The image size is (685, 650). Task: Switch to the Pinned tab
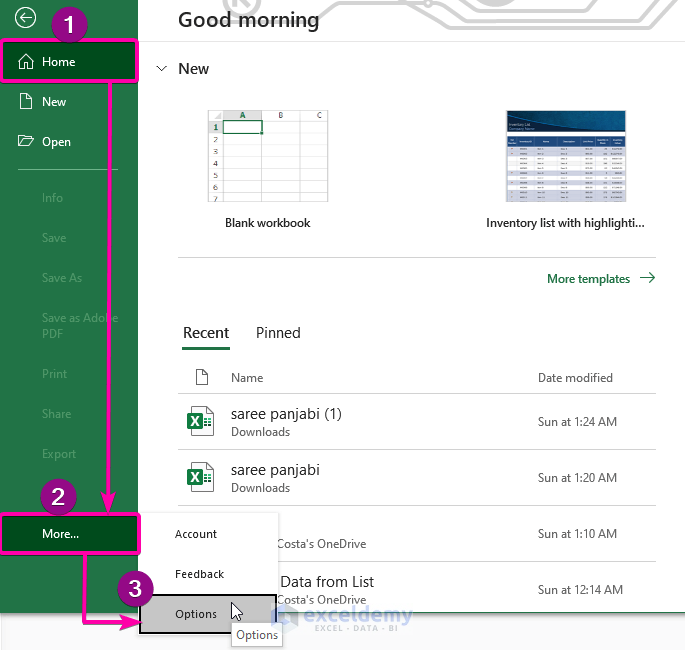tap(278, 333)
